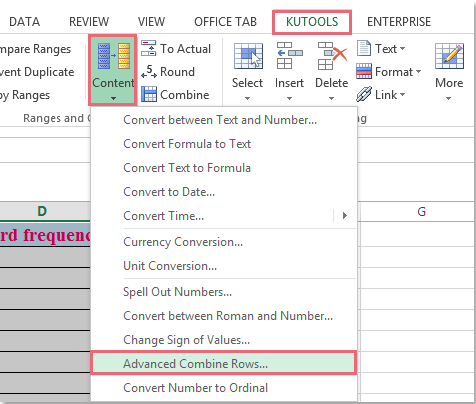Open the OFFICE TAB ribbon tab
This screenshot has width=476, height=404.
coord(225,22)
